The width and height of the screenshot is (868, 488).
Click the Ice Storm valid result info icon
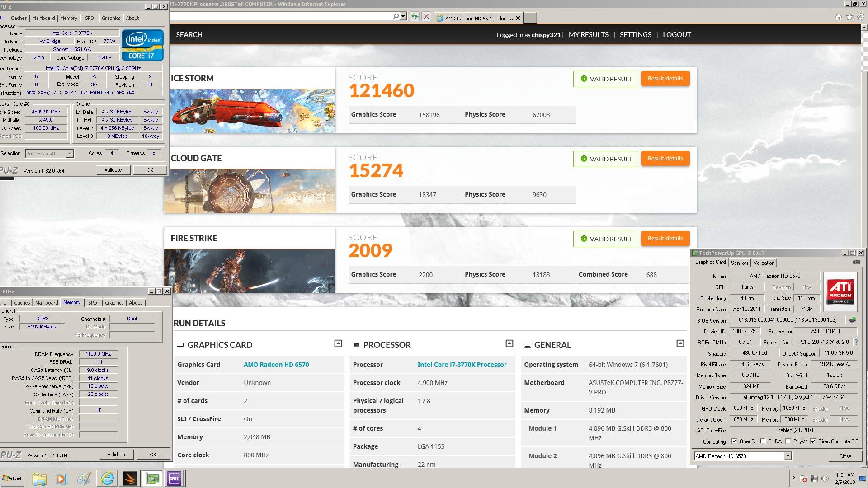point(584,79)
